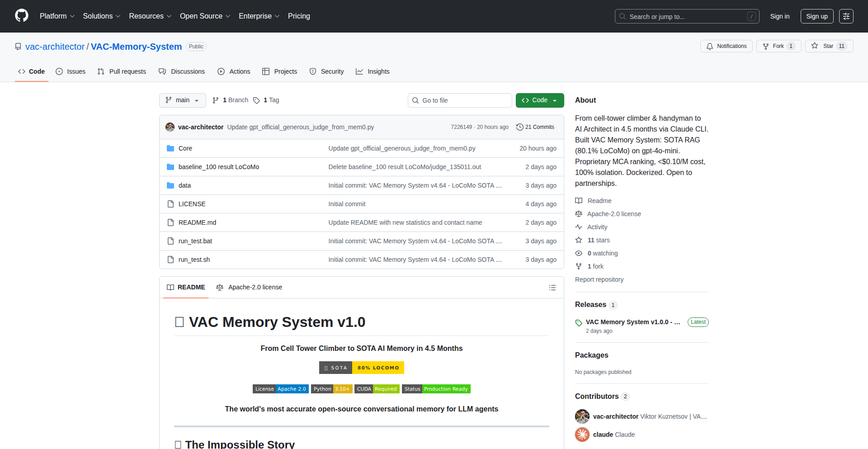Open the README outline list icon
This screenshot has height=449, width=868.
click(x=552, y=288)
